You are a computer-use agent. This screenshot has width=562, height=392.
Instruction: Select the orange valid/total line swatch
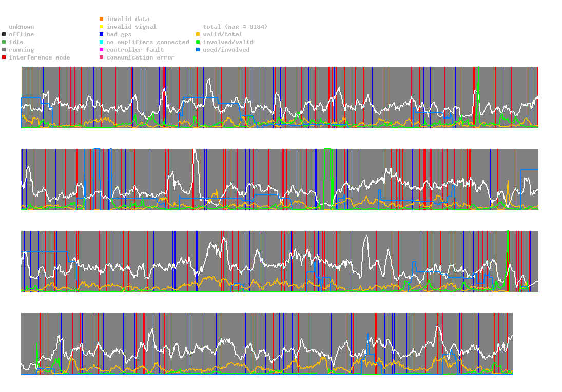pyautogui.click(x=198, y=34)
